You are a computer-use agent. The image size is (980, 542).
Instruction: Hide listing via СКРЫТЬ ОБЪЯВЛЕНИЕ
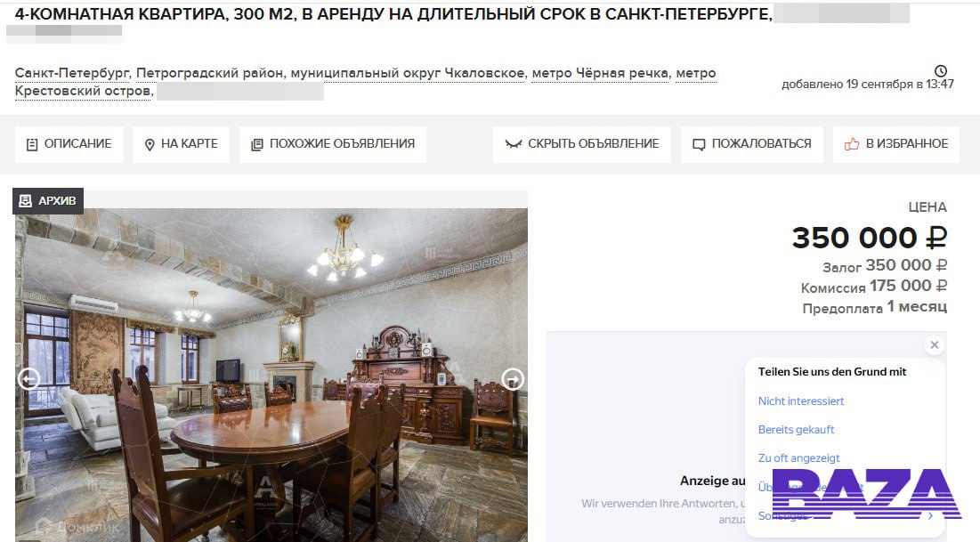tap(582, 144)
